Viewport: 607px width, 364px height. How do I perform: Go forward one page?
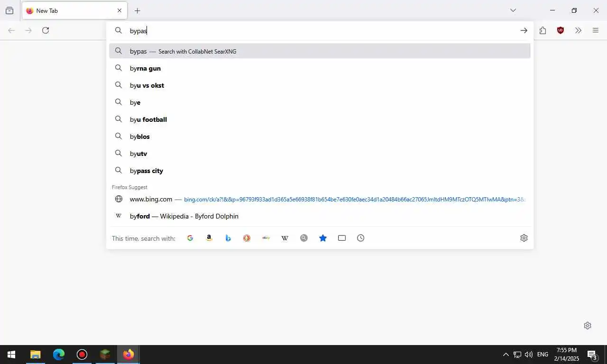point(28,30)
